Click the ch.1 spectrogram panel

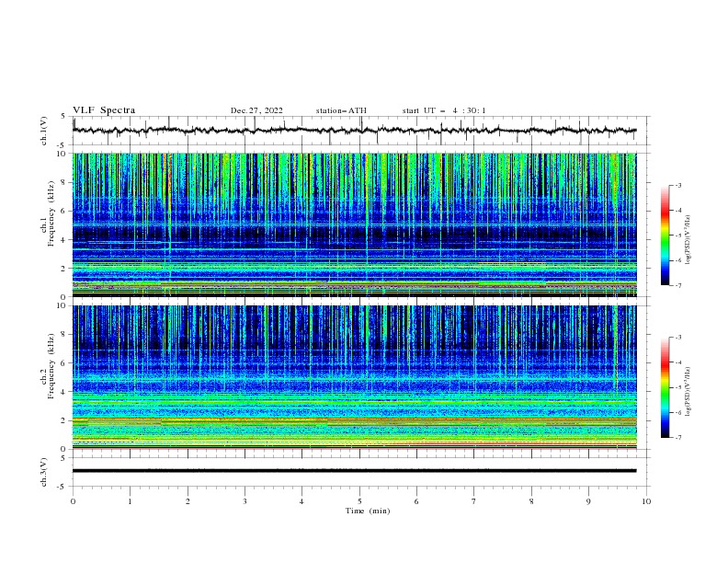click(354, 224)
